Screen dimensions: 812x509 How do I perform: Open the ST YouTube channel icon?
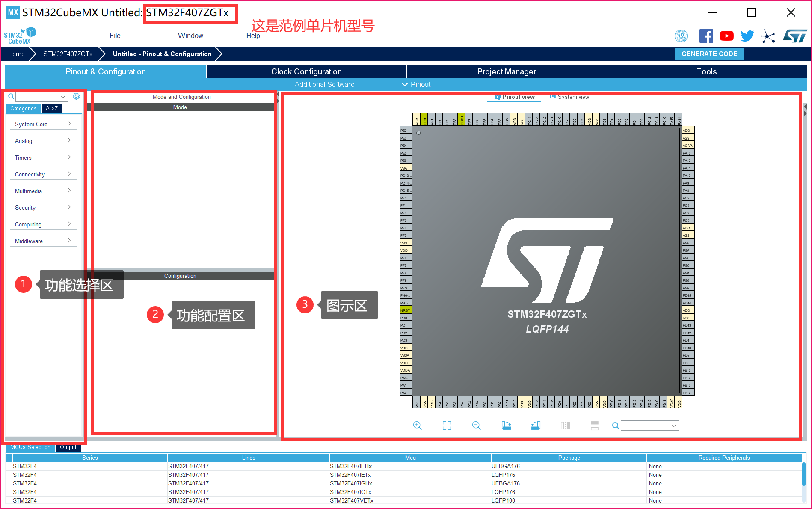726,36
